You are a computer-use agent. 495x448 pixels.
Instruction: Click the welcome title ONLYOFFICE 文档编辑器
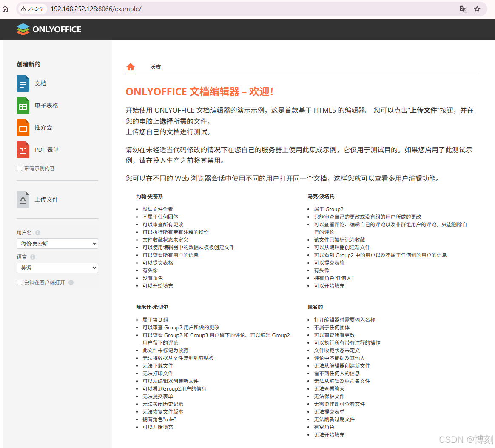click(x=199, y=91)
